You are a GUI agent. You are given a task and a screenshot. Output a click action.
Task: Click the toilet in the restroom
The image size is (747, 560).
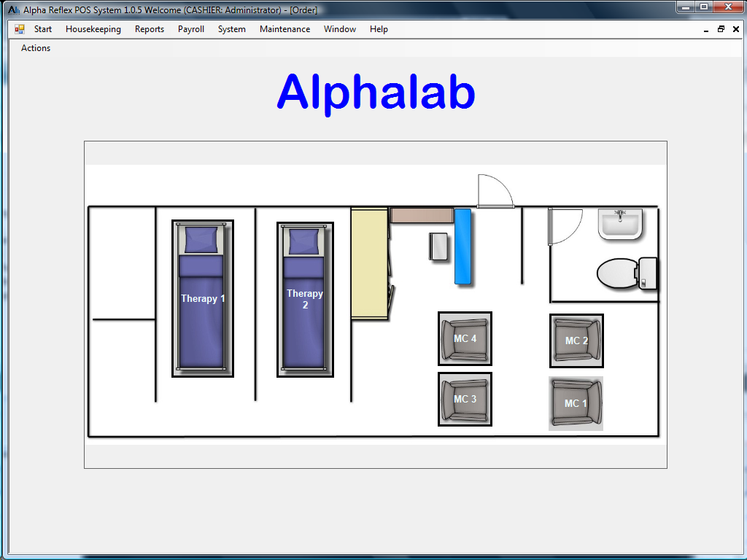626,273
